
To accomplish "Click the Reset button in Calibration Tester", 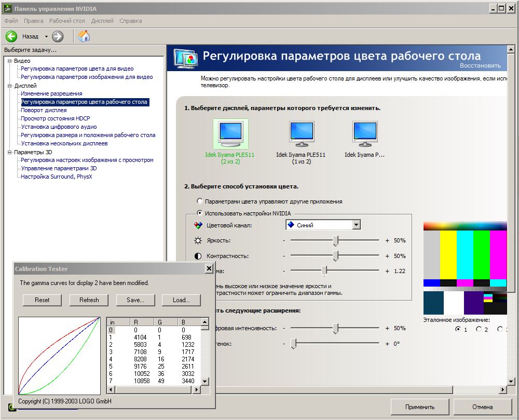I will (42, 300).
